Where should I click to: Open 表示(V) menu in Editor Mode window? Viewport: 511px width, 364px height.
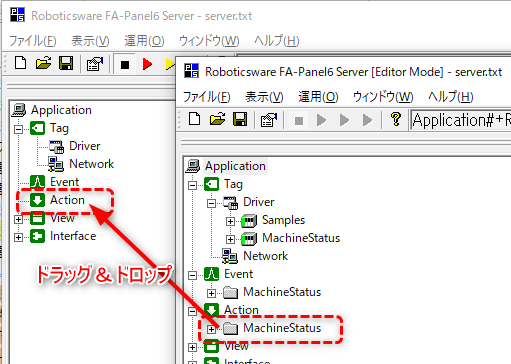[x=264, y=97]
